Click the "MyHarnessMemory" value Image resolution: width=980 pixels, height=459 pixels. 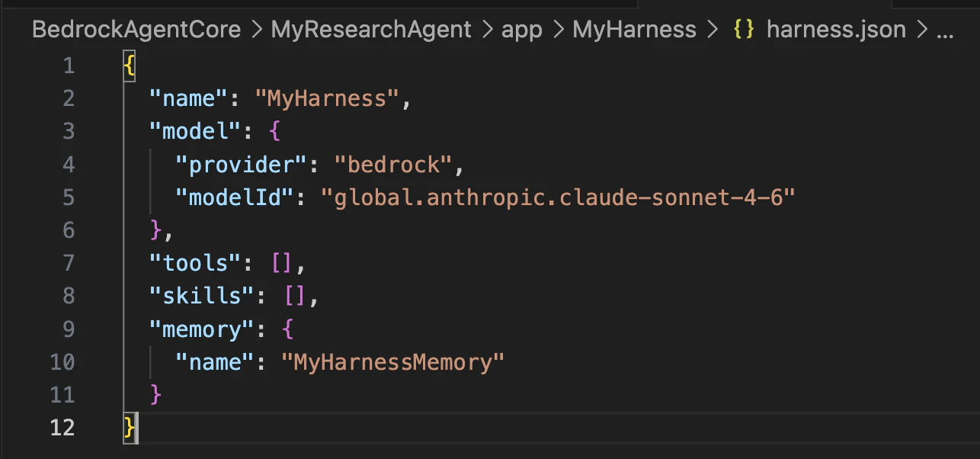coord(393,361)
